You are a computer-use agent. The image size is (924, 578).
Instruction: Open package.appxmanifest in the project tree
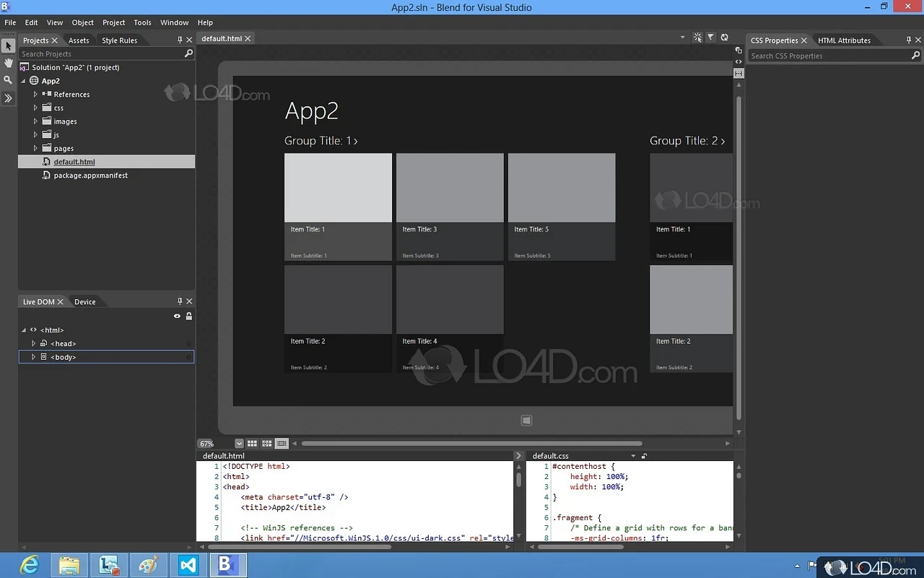click(90, 176)
